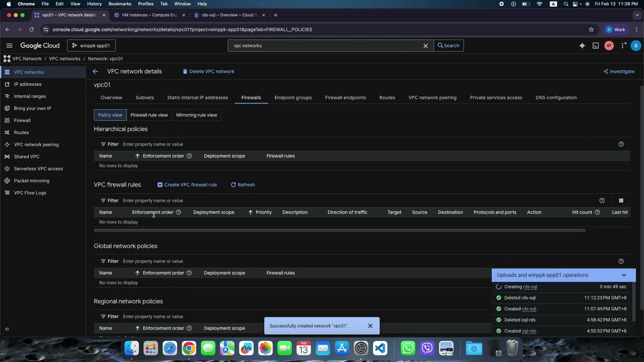644x362 pixels.
Task: Refresh the VPC firewall rules list
Action: 243,185
